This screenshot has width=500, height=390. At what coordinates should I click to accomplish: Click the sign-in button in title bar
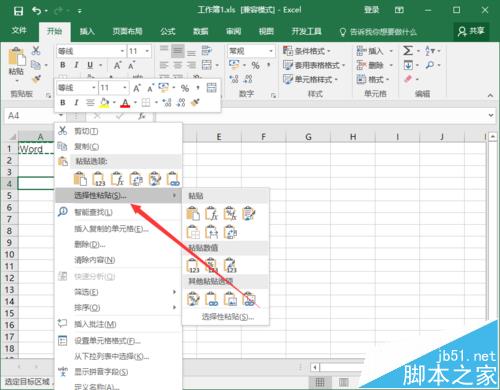[x=371, y=10]
